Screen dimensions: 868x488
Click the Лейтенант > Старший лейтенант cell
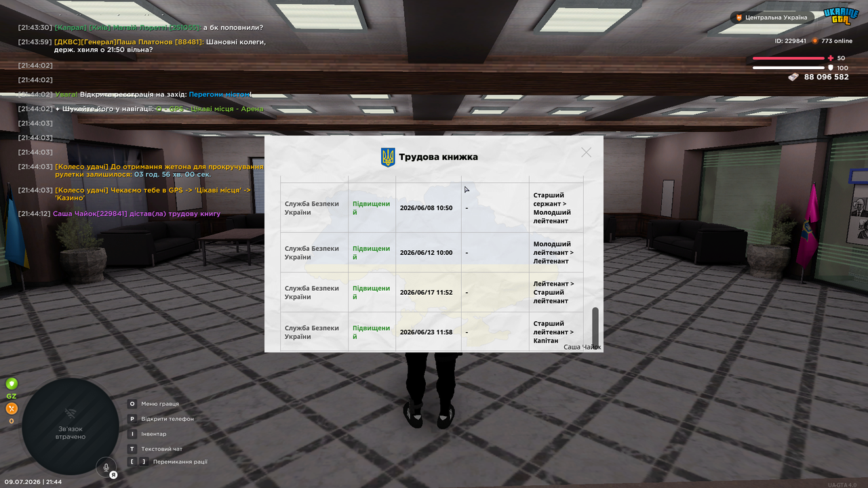tap(556, 293)
